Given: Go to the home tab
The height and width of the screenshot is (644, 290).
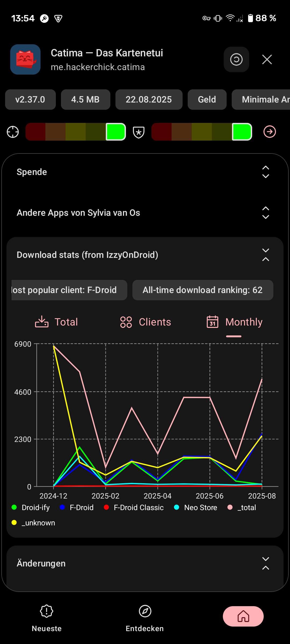Looking at the screenshot, I should click(243, 616).
